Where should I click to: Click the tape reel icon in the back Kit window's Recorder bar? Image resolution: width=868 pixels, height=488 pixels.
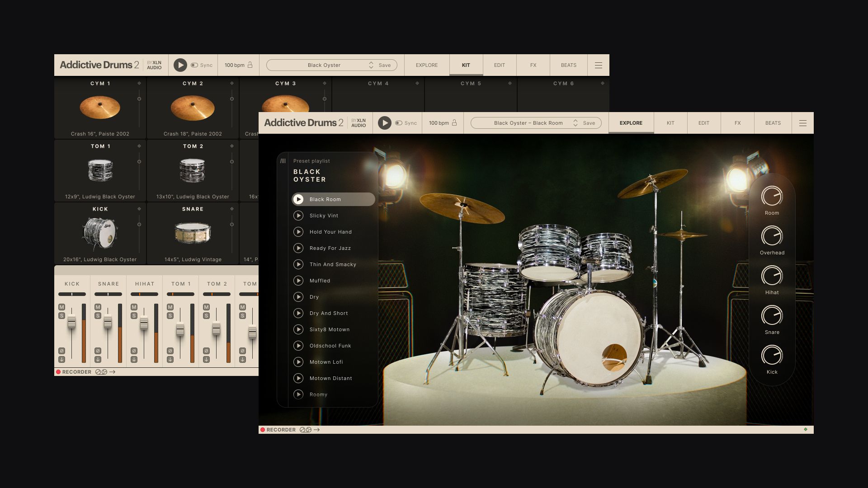point(101,372)
